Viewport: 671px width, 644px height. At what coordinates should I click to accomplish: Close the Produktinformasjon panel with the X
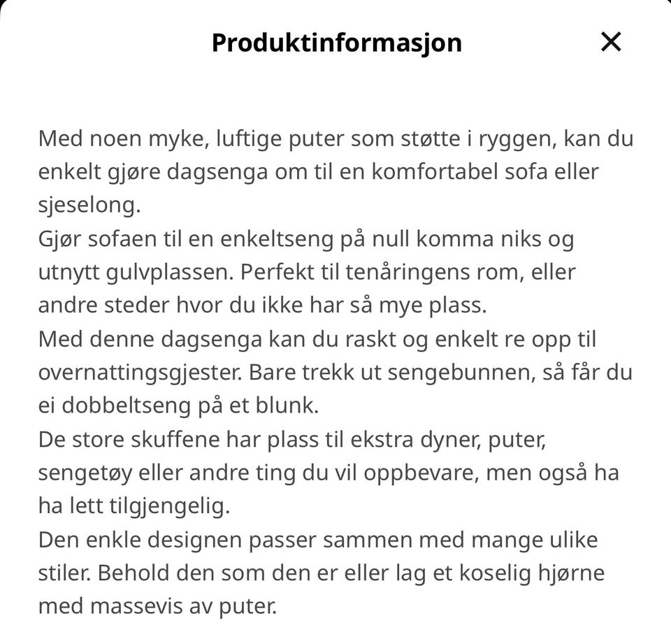coord(611,42)
